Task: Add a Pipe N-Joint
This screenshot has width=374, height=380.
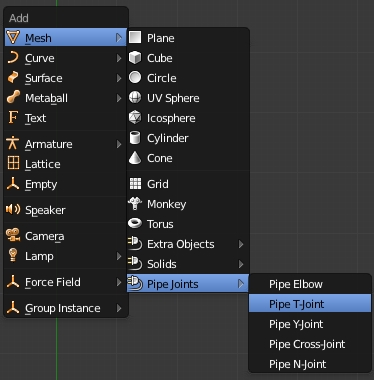Action: pos(310,364)
